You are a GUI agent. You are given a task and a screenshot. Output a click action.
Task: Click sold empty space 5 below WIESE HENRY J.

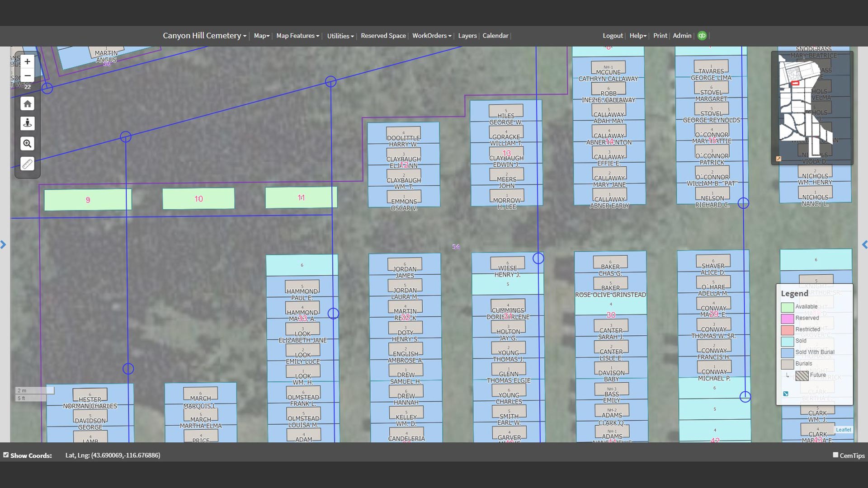coord(508,284)
